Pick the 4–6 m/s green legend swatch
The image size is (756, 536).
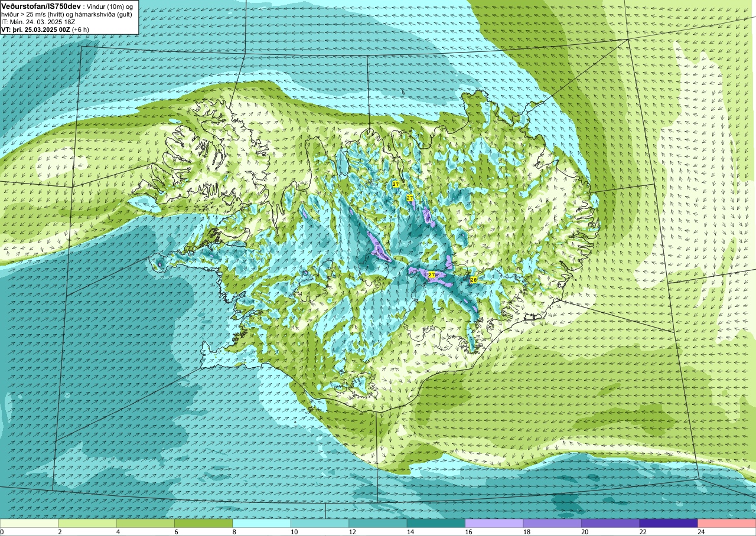145,524
